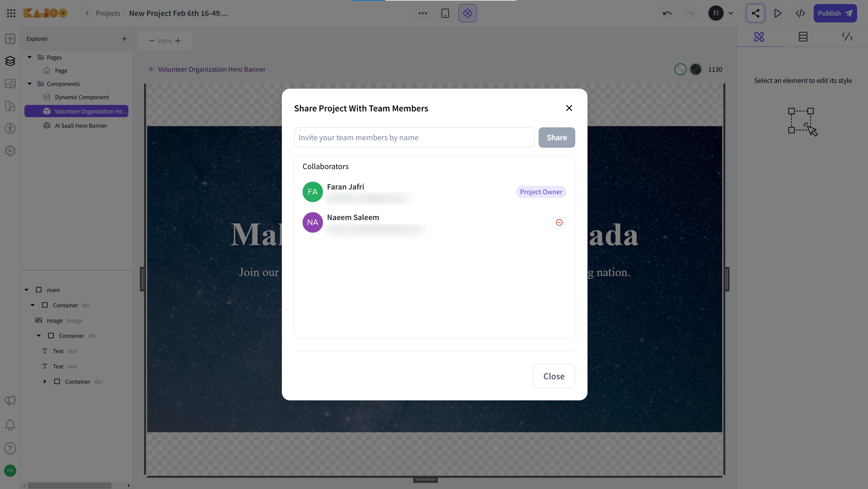Image resolution: width=868 pixels, height=489 pixels.
Task: Toggle the light theme circle
Action: coord(680,69)
